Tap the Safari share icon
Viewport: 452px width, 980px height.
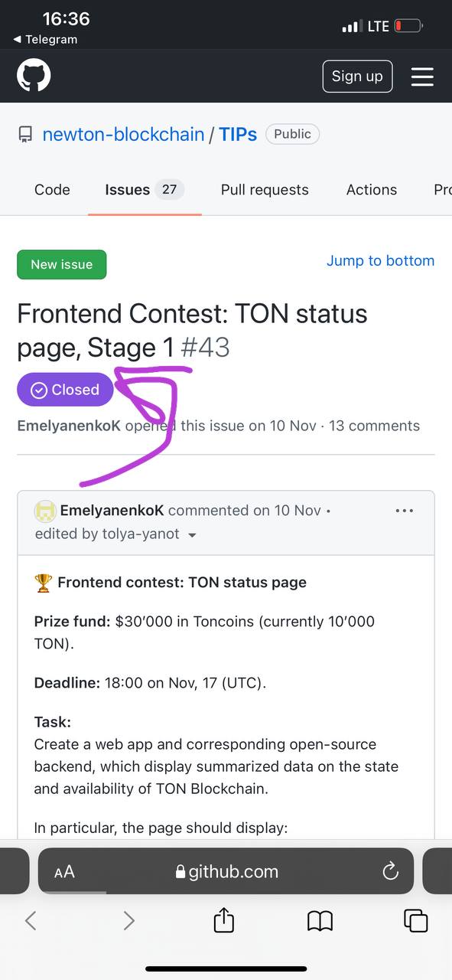(x=223, y=919)
